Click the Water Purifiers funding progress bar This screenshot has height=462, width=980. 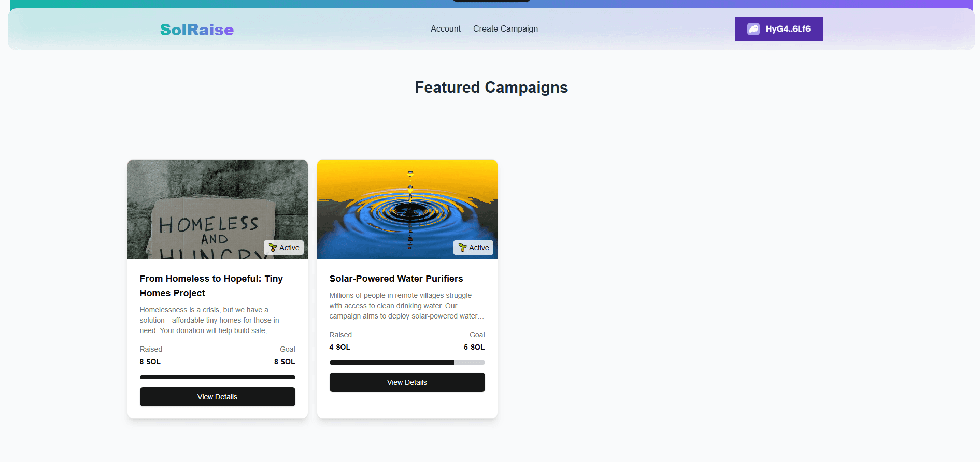click(407, 363)
